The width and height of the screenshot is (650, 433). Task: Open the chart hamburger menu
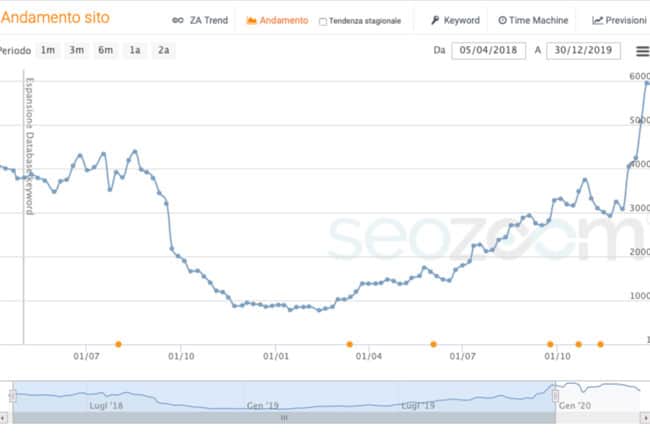pos(642,51)
